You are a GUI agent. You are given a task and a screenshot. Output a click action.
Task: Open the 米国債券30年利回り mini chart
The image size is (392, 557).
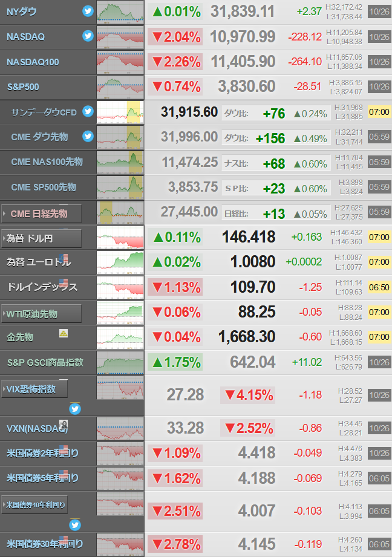point(120,544)
